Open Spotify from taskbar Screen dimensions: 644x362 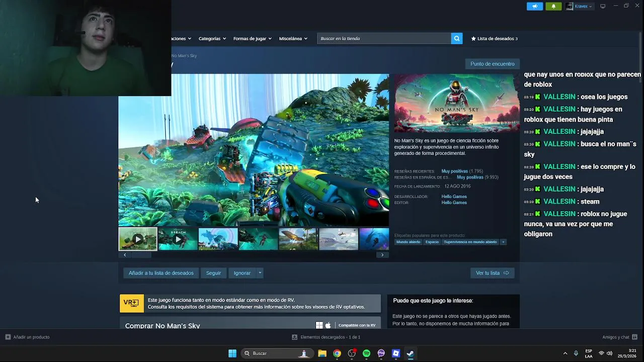(x=366, y=353)
